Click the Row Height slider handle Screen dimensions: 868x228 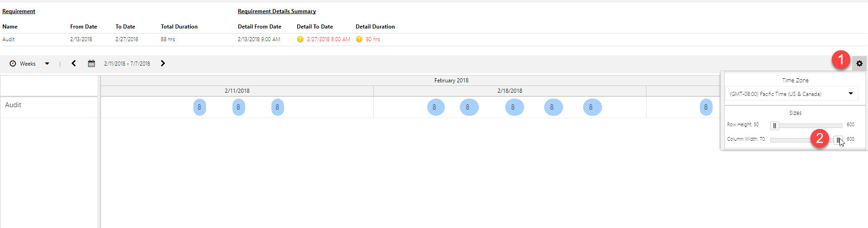tap(774, 125)
